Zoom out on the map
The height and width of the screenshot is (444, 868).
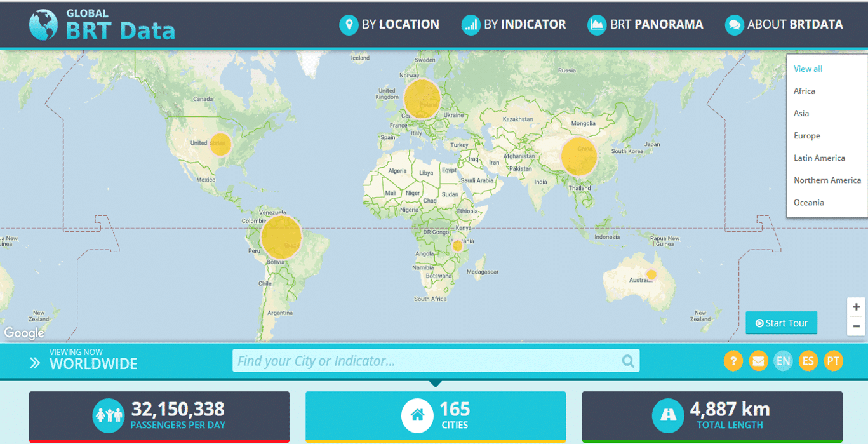click(857, 326)
